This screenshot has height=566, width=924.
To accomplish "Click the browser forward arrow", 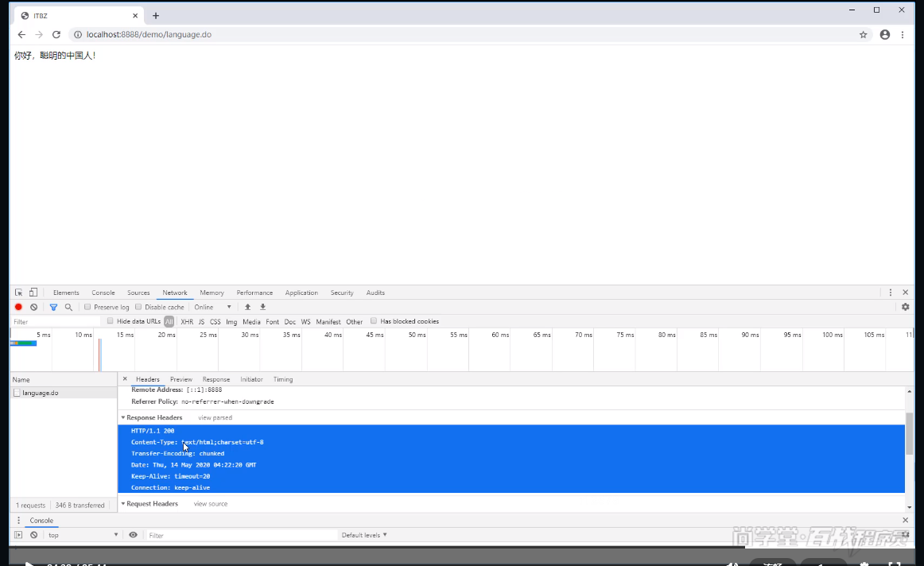I will click(x=39, y=35).
